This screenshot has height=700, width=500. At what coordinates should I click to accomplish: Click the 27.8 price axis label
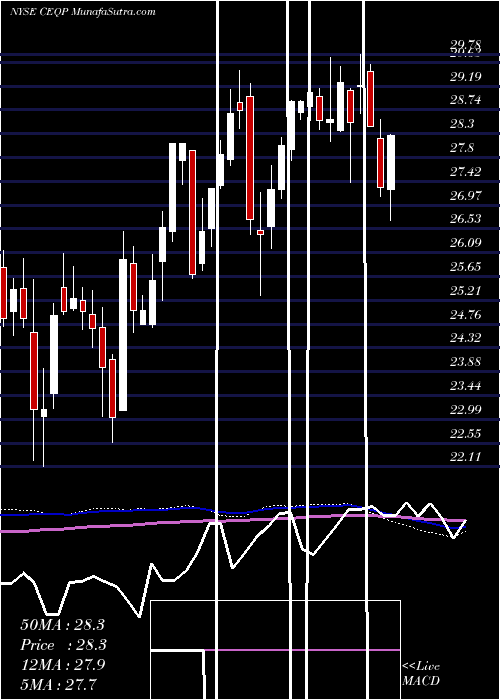[462, 148]
